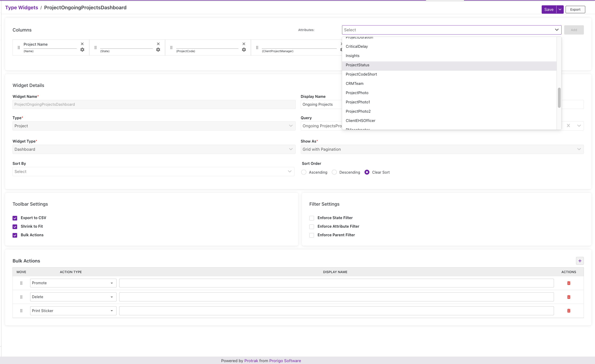Open the Sort By dropdown

tap(153, 171)
